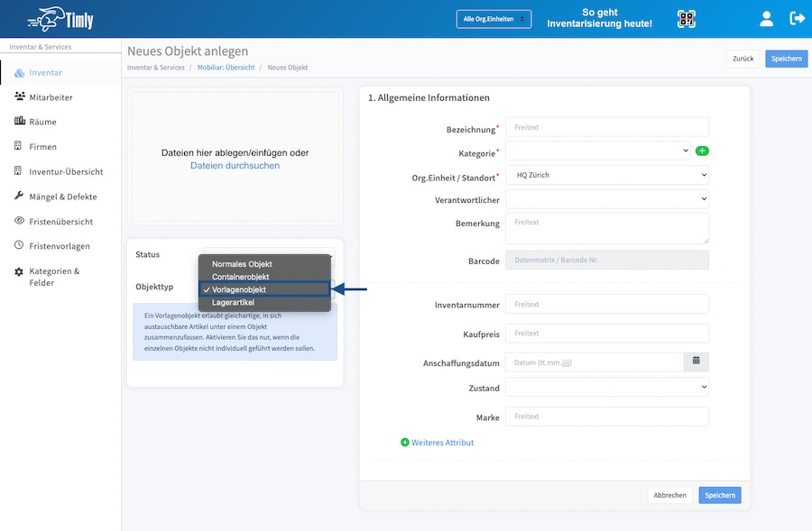Open the Zustand dropdown
This screenshot has height=531, width=812.
(x=607, y=387)
